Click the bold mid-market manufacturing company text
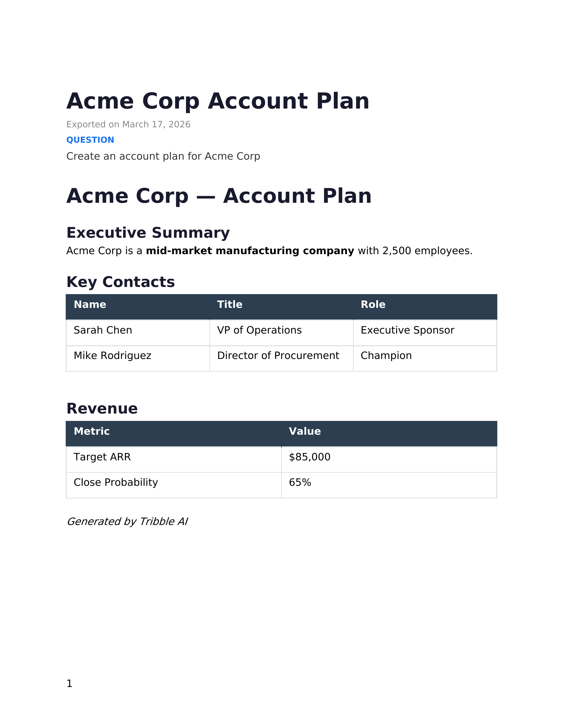The image size is (563, 728). pyautogui.click(x=250, y=251)
